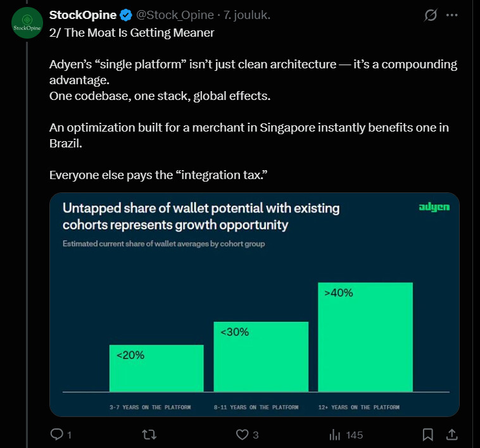Open the StockOpine display name link
The height and width of the screenshot is (448, 480).
[83, 15]
